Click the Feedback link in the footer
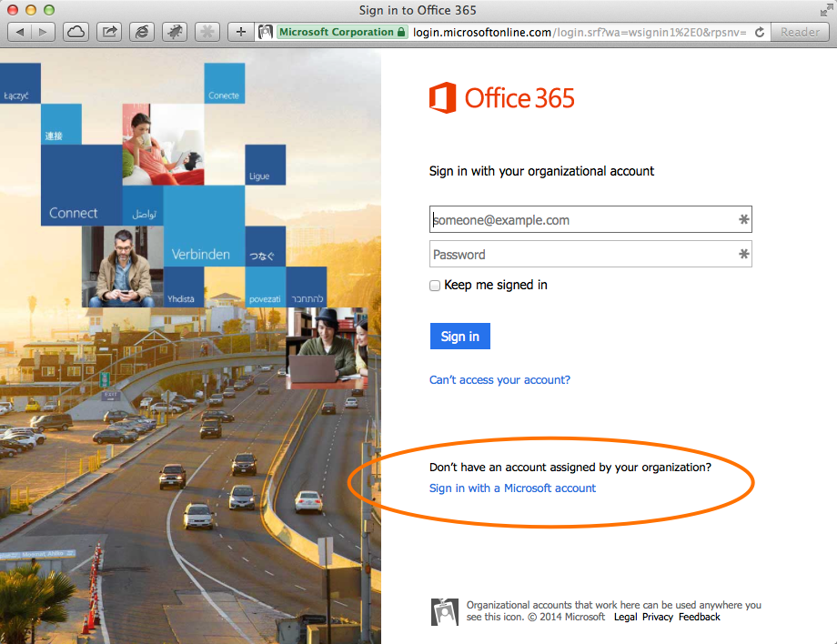The width and height of the screenshot is (837, 644). (x=699, y=617)
